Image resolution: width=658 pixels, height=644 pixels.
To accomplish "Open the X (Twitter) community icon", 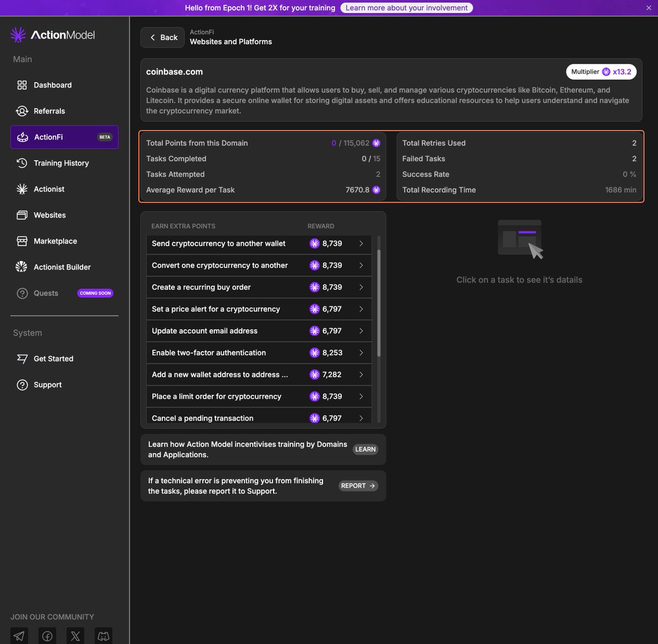I will pos(75,636).
